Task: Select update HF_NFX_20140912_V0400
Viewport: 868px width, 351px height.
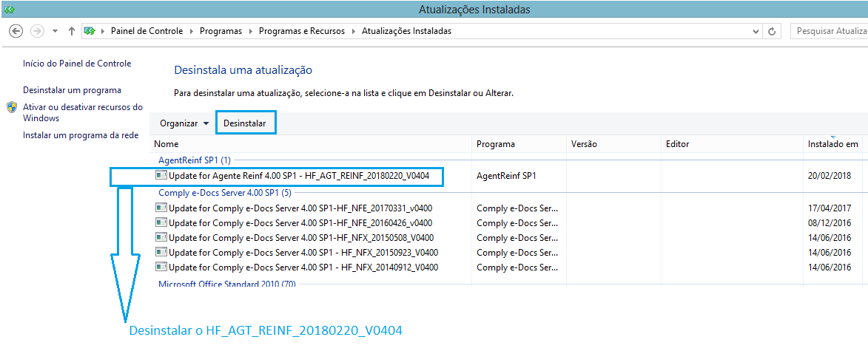Action: 303,267
